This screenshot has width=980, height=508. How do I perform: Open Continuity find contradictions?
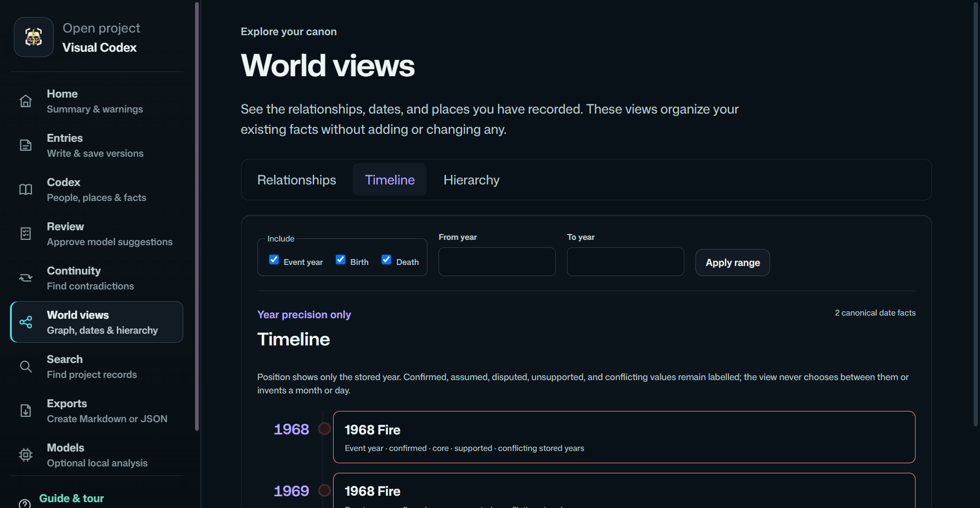pyautogui.click(x=96, y=278)
